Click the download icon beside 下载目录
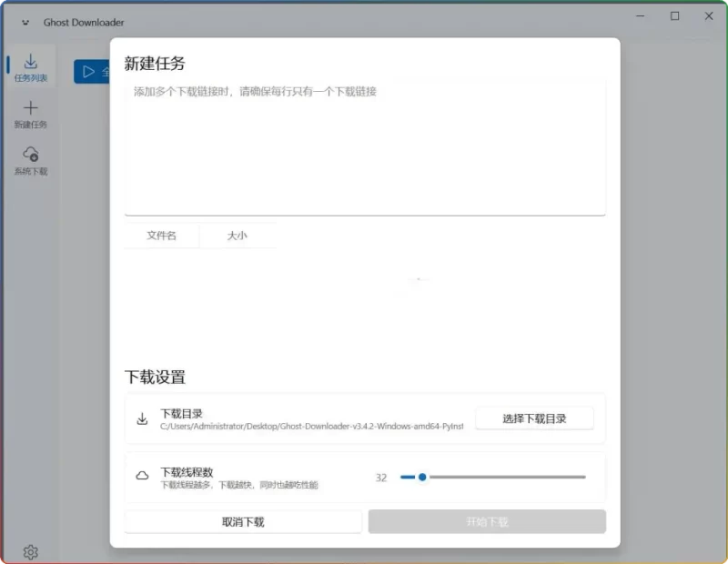This screenshot has width=728, height=564. click(x=142, y=418)
